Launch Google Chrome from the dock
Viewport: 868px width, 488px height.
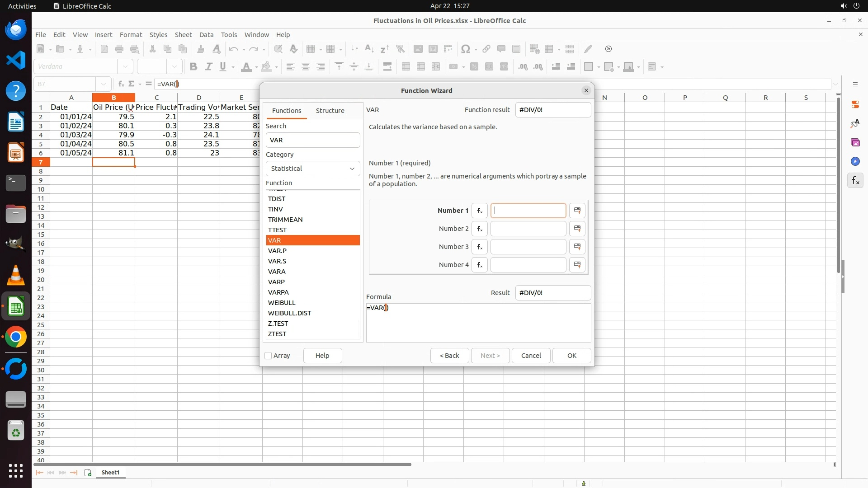coord(16,337)
